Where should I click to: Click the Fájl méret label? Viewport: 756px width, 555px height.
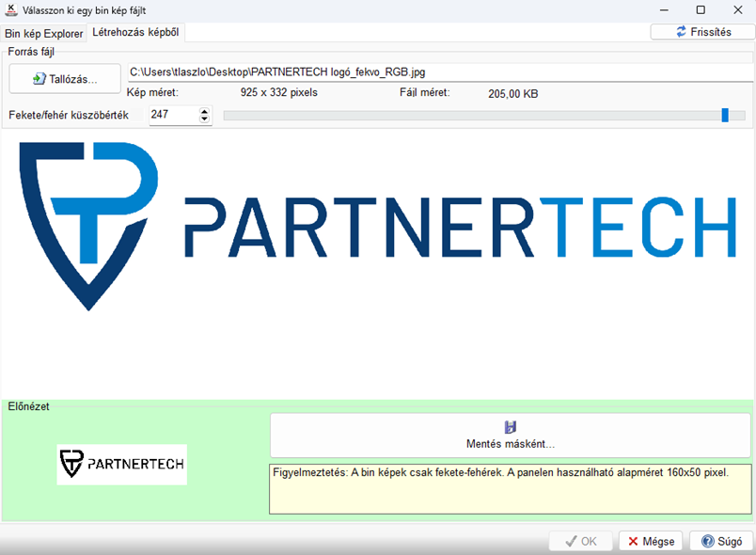coord(424,92)
